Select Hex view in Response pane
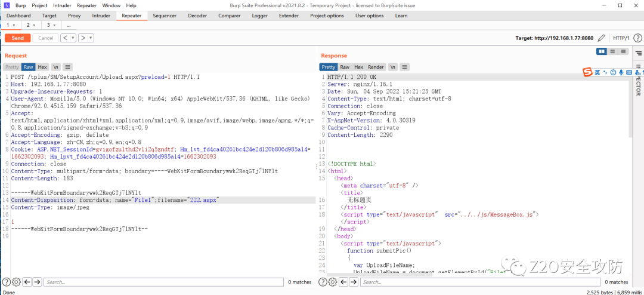Screen dimensions: 644x295 coord(359,67)
